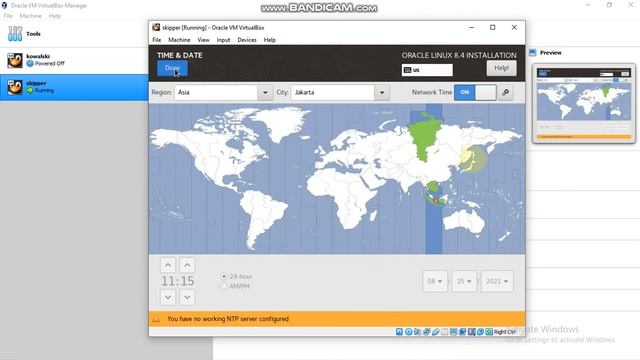The image size is (640, 360).
Task: Decrease the minutes with down arrow
Action: pyautogui.click(x=187, y=297)
